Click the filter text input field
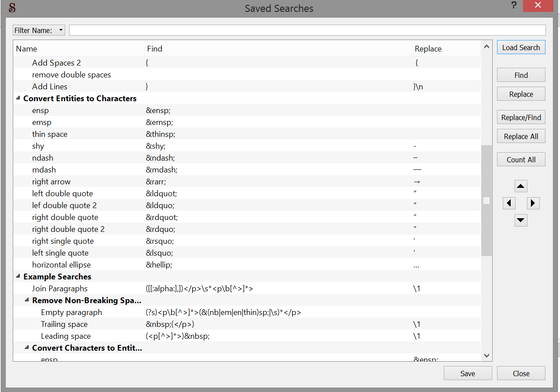The width and height of the screenshot is (560, 392). [307, 30]
